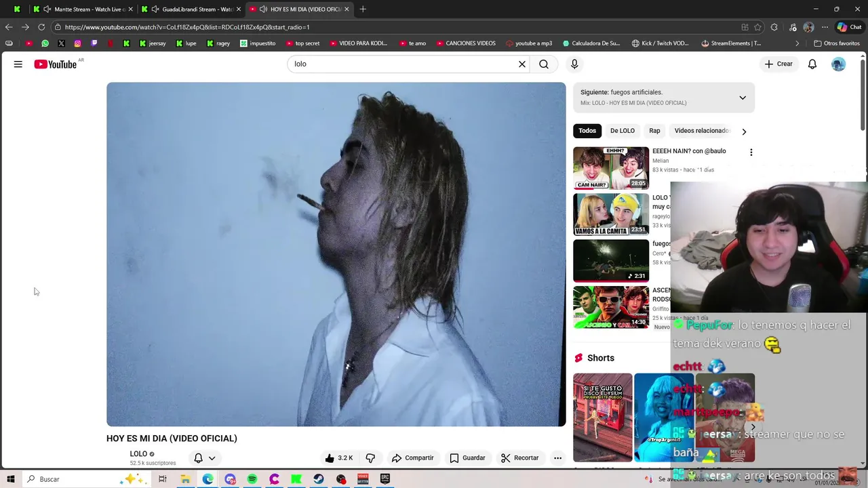868x488 pixels.
Task: Close the Mantte Stream tab
Action: click(x=132, y=9)
